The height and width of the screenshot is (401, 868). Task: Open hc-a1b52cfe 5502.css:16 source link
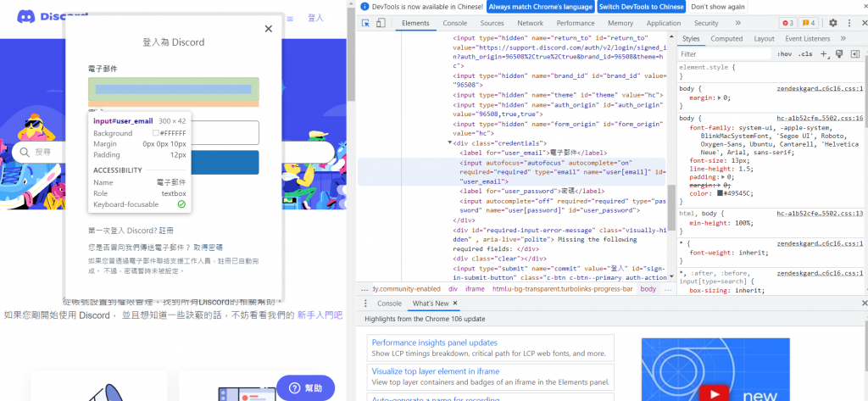[x=820, y=118]
